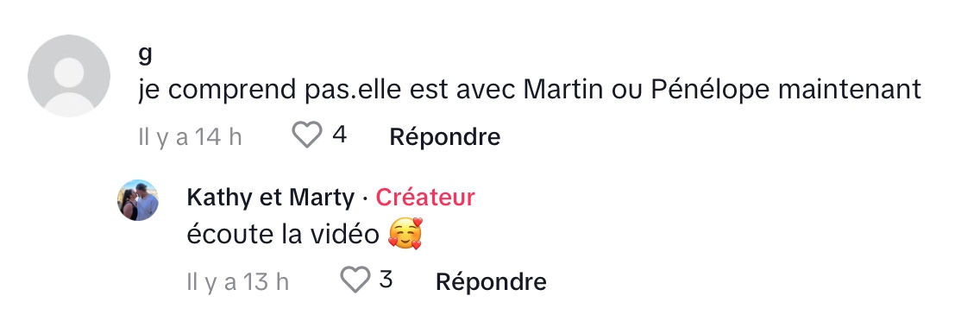This screenshot has width=980, height=321.
Task: Select the comment text starting je comprend pas
Action: point(530,90)
